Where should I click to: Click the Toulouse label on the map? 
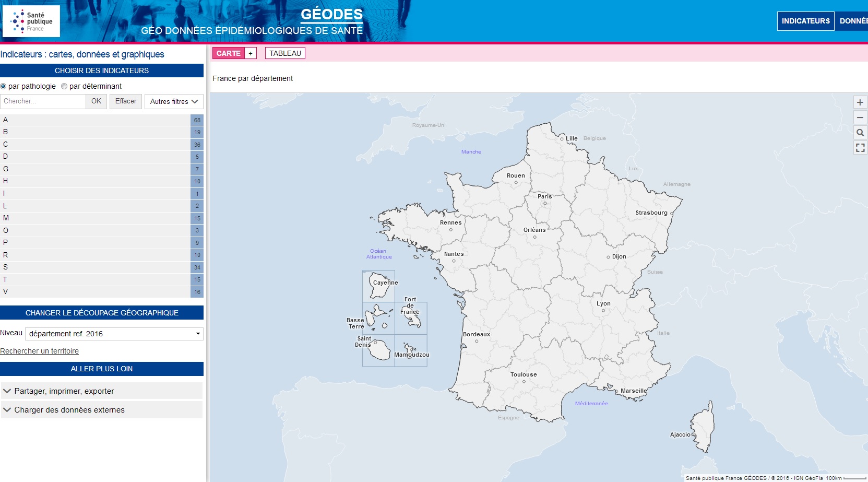pos(524,374)
